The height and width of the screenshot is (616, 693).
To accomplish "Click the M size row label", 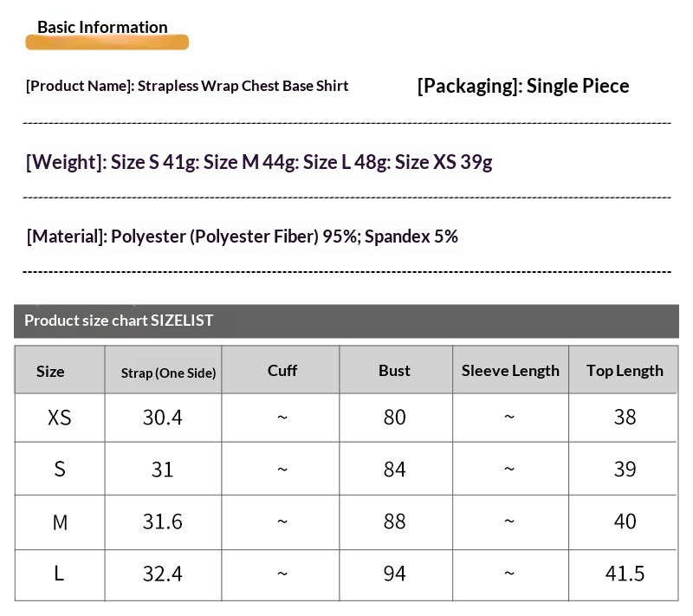I will pos(60,522).
